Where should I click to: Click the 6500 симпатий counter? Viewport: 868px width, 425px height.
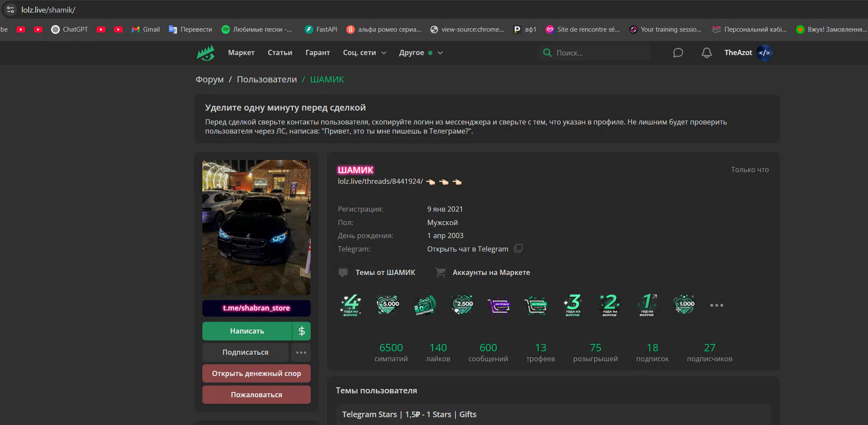coord(391,353)
